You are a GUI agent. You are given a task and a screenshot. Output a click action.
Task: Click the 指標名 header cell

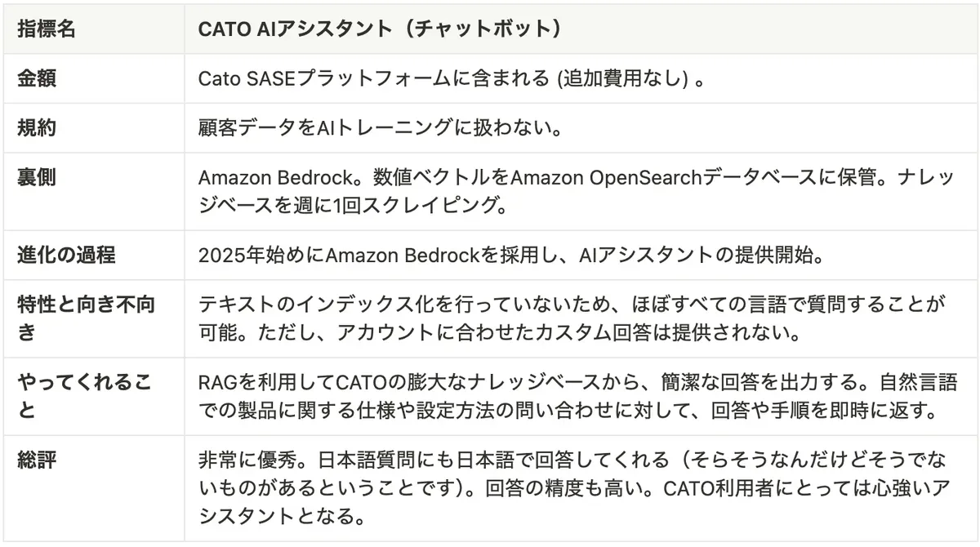(47, 29)
